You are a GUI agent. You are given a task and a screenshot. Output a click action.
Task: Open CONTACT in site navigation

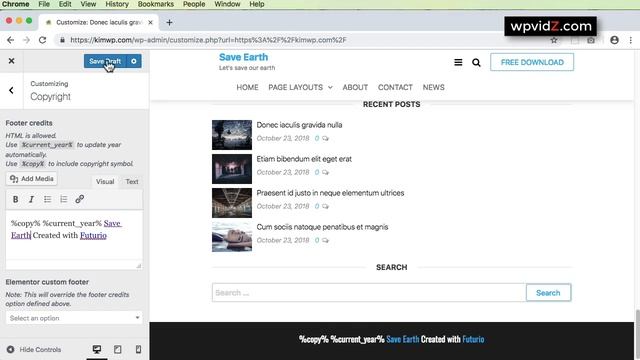tap(395, 87)
